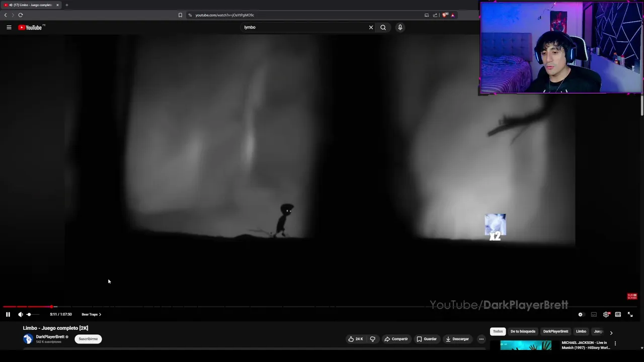Open the YouTube hamburger guide menu
The image size is (644, 362).
(9, 27)
